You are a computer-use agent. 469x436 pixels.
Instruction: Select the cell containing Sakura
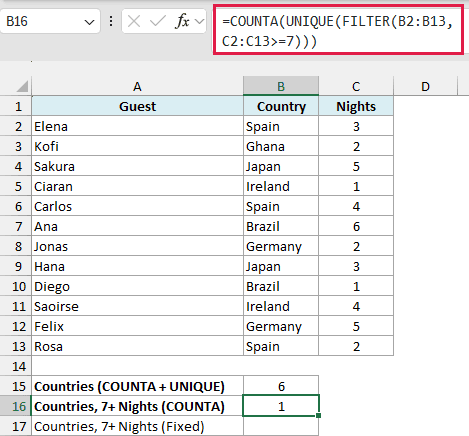pyautogui.click(x=137, y=166)
